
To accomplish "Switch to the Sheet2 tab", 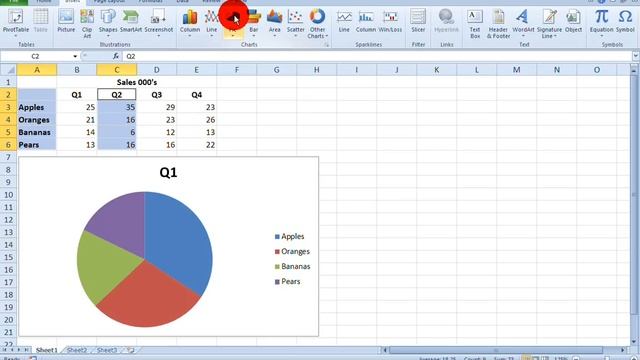I will [77, 350].
